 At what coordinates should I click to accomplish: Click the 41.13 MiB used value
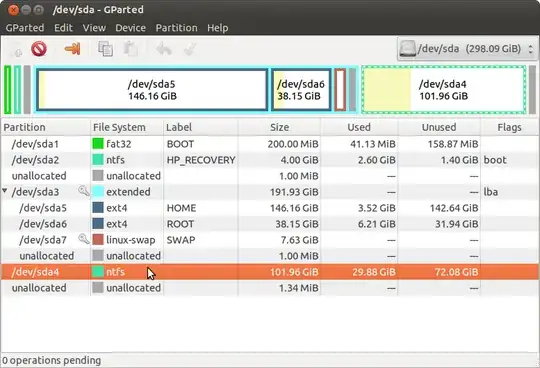point(373,144)
